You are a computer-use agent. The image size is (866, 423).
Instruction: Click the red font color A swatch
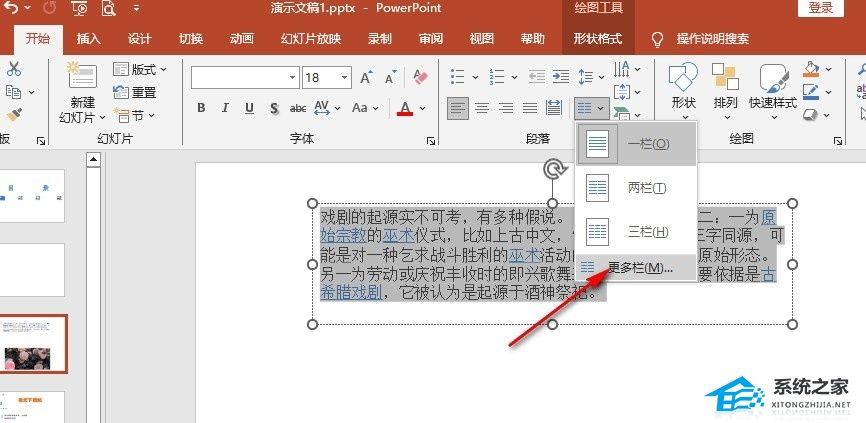click(x=405, y=108)
